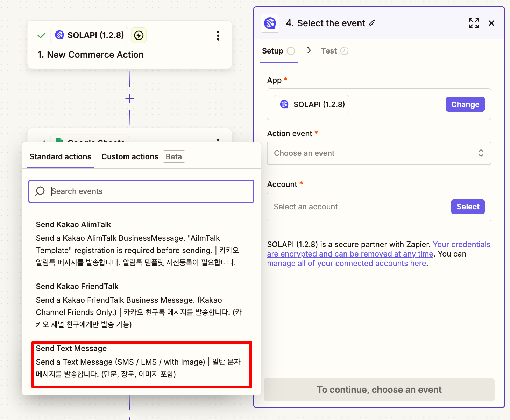Open the Setup tab
The image size is (510, 420).
coord(279,51)
